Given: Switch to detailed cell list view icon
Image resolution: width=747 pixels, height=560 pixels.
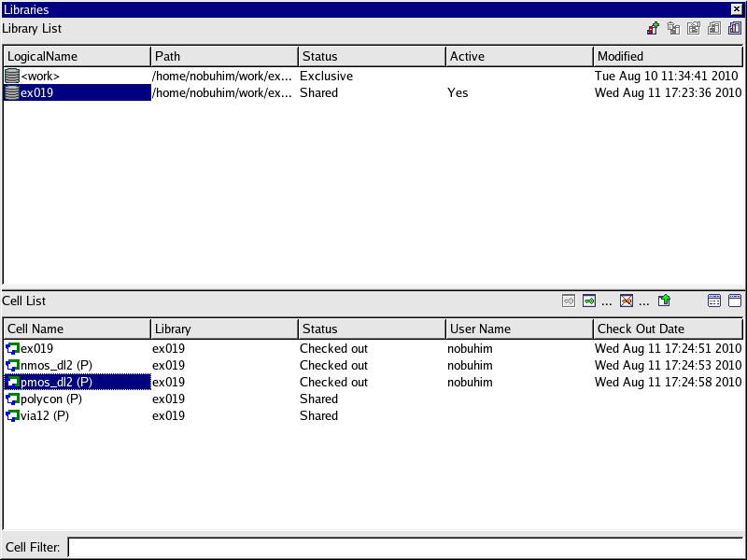Looking at the screenshot, I should [x=714, y=301].
